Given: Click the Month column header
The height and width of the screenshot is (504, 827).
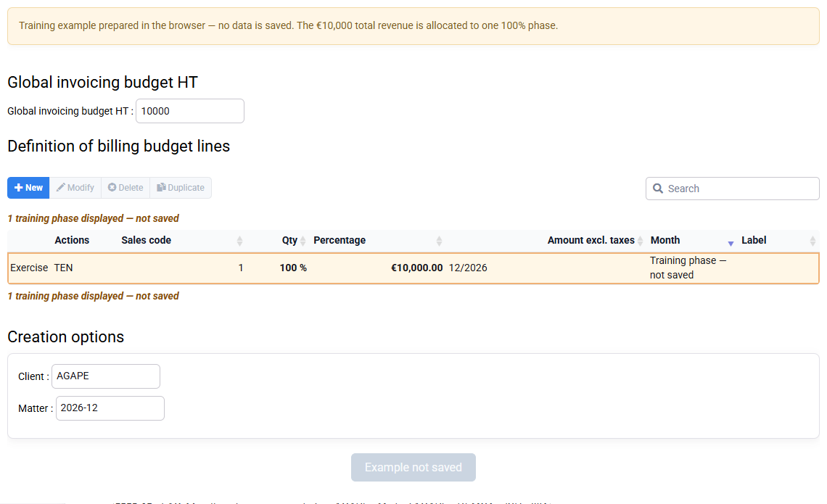Looking at the screenshot, I should 665,241.
